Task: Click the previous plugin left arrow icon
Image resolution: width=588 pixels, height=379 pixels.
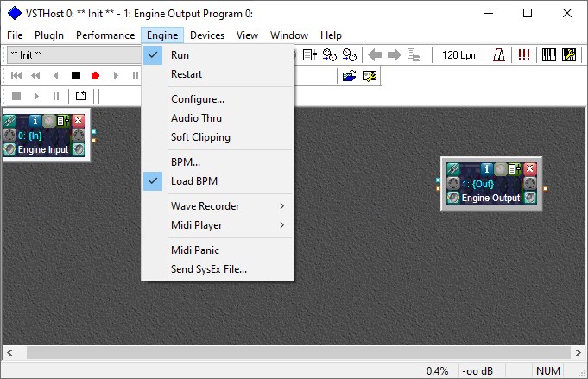Action: (x=375, y=55)
